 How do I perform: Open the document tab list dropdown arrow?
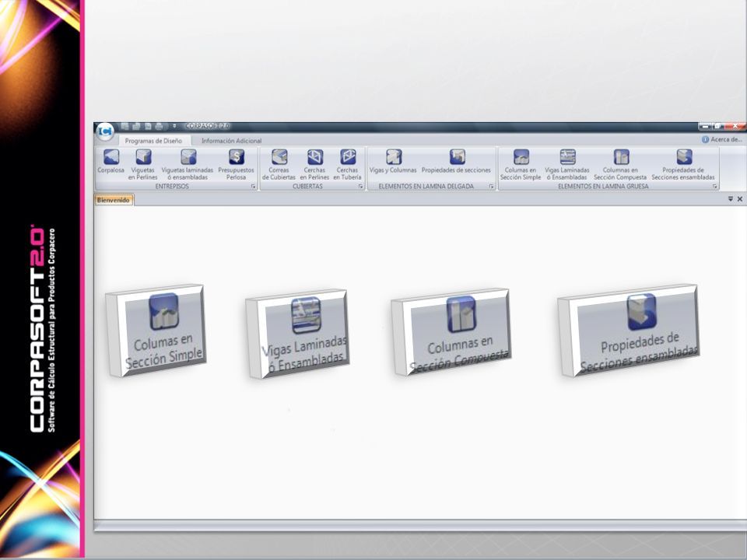click(x=731, y=199)
